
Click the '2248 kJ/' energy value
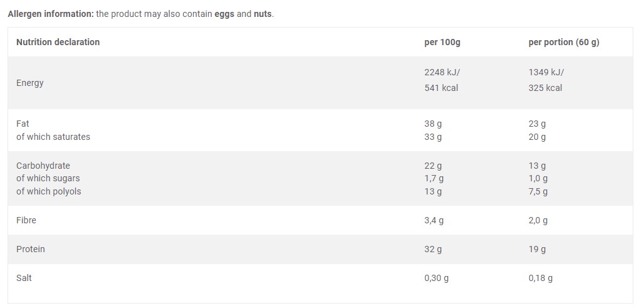(442, 72)
